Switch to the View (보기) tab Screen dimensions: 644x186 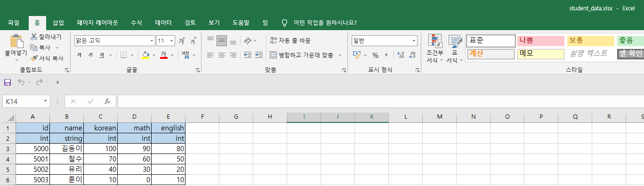214,23
